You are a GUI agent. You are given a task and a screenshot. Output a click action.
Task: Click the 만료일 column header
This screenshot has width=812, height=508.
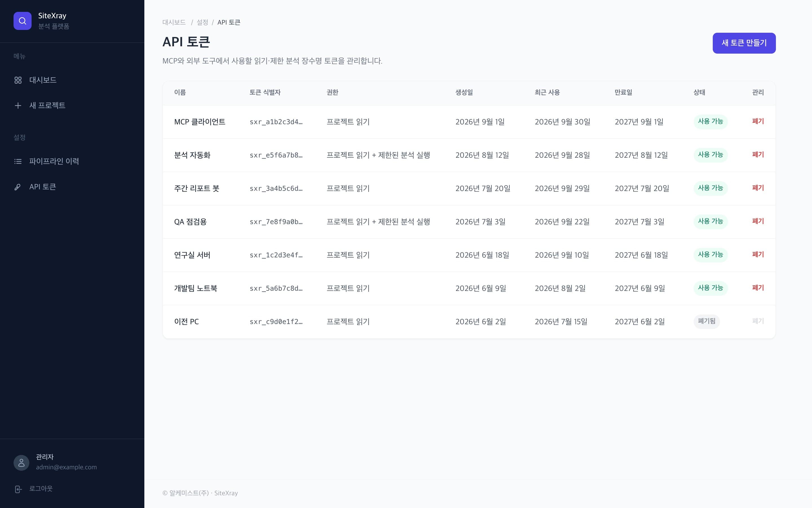click(623, 92)
